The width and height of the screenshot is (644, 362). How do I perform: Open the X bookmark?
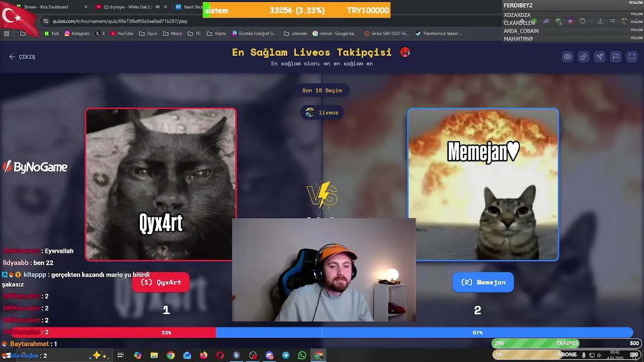coord(100,34)
